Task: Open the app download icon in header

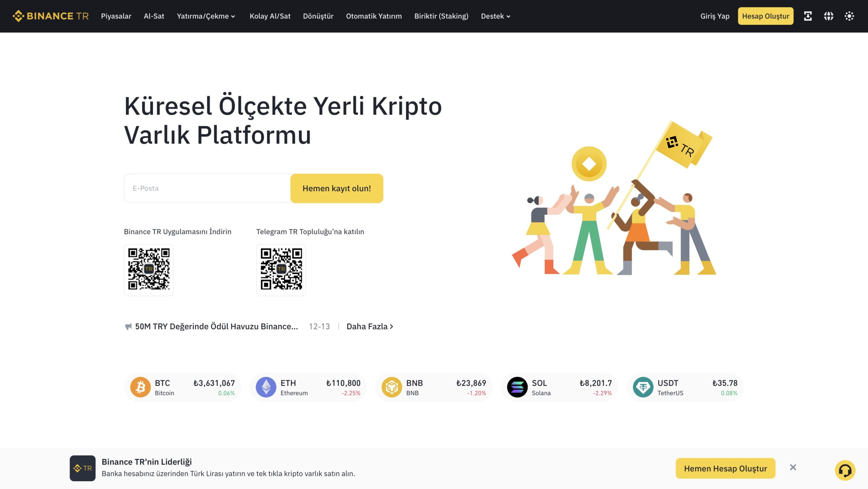Action: [x=808, y=16]
